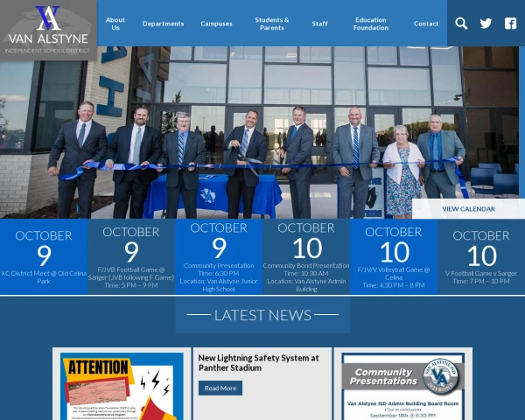
Task: Open the F/JVB Football Game @ Sanger event
Action: (x=131, y=257)
